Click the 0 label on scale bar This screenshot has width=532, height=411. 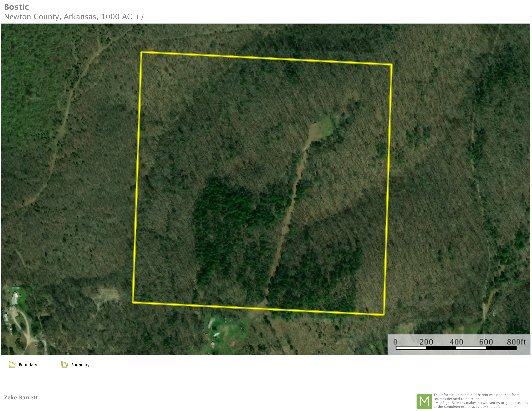pos(395,342)
